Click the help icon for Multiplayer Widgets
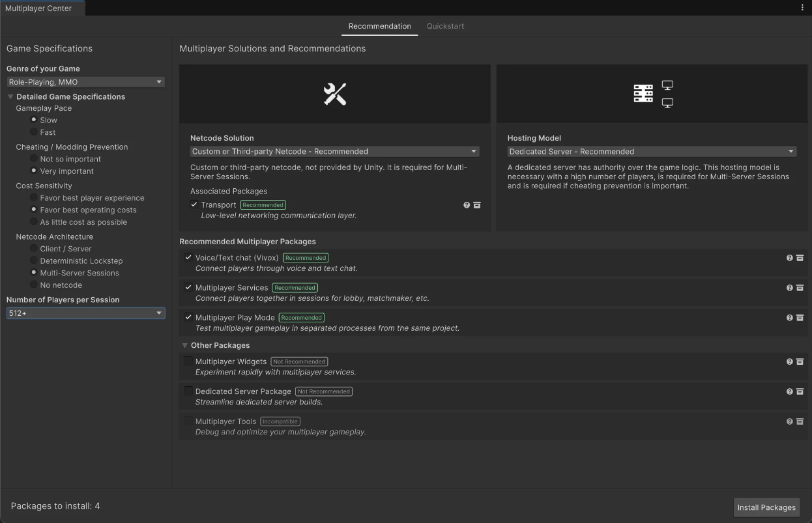Viewport: 812px width, 523px height. click(789, 361)
